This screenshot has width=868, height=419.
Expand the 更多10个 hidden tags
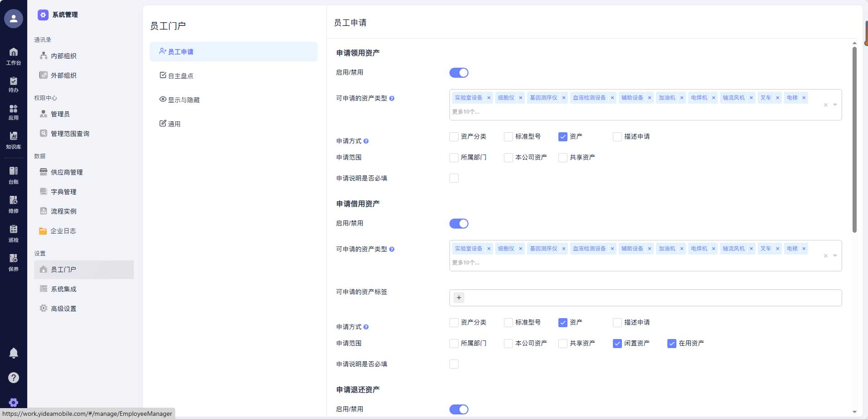click(x=465, y=111)
